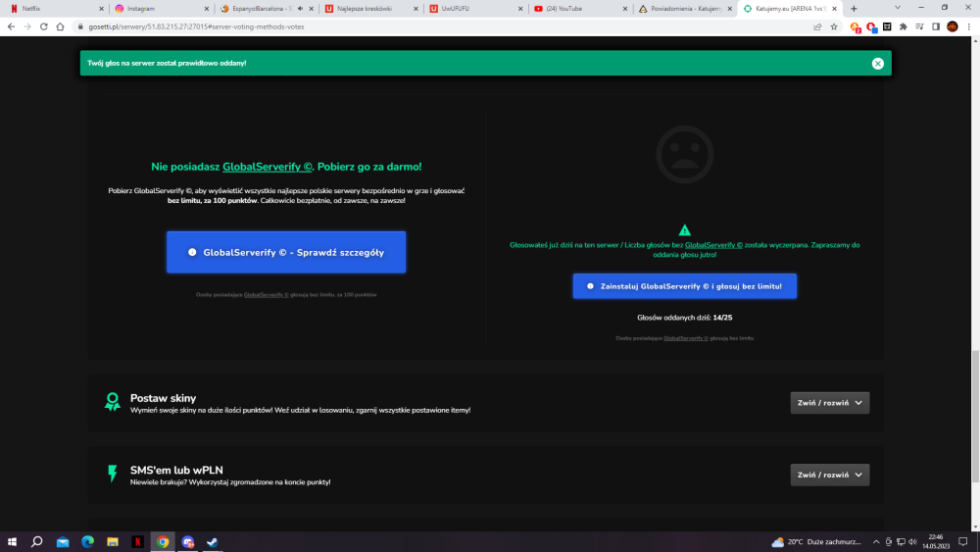Open GlobalServerify link under blue details button
The height and width of the screenshot is (552, 980).
pyautogui.click(x=266, y=294)
